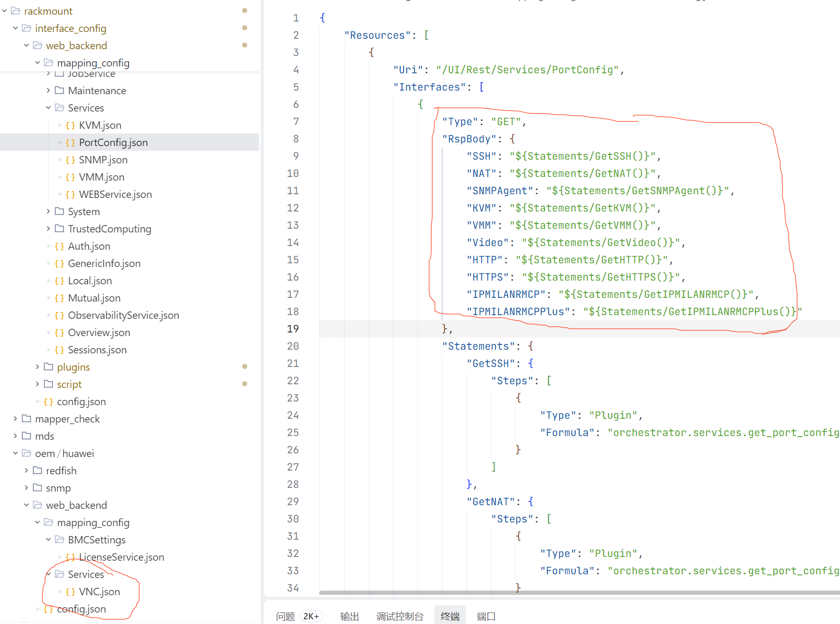840x624 pixels.
Task: Collapse the rackmount root folder
Action: coord(5,11)
